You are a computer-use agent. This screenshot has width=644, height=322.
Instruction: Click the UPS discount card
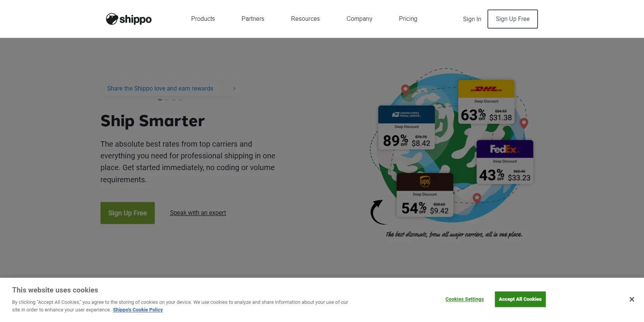(425, 195)
